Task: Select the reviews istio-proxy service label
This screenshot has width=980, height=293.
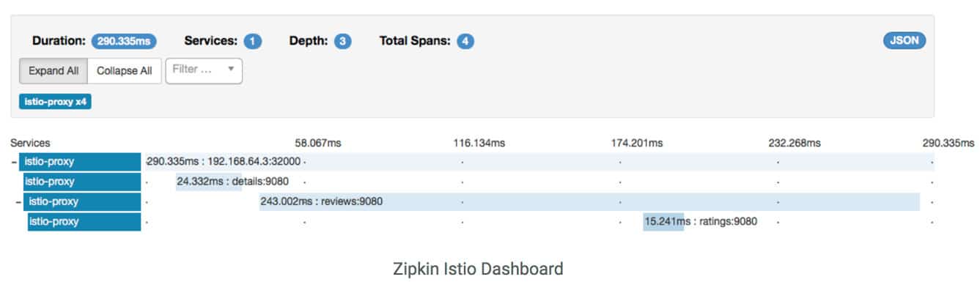Action: pos(82,201)
